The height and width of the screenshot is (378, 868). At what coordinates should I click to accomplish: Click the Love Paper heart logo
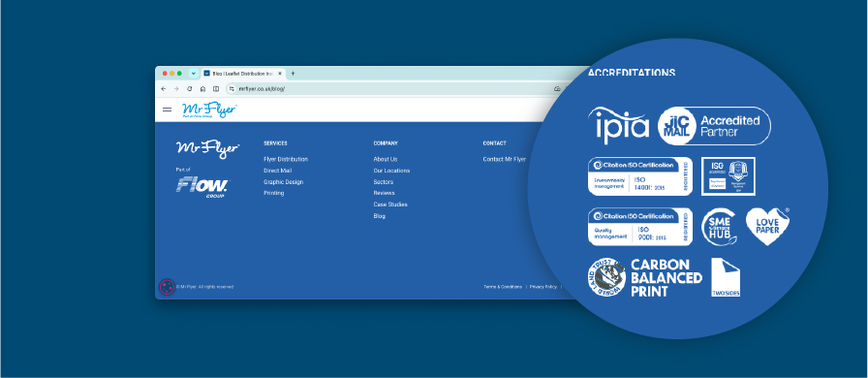point(767,226)
